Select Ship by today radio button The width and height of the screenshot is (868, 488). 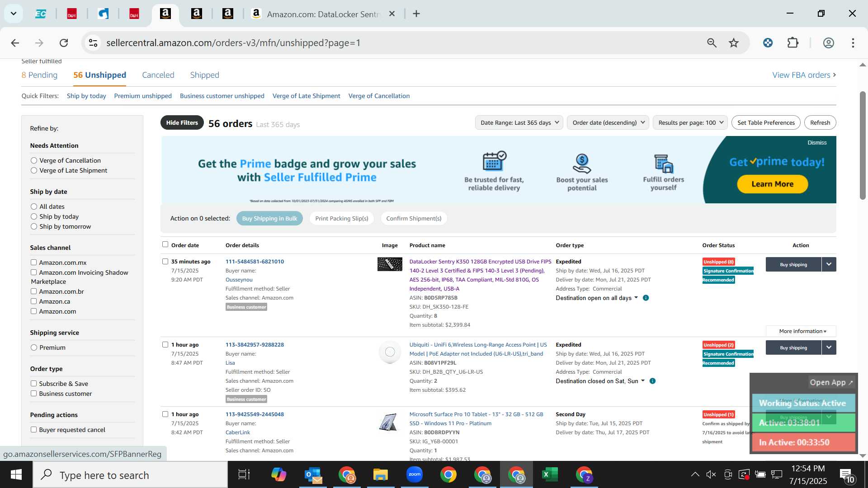click(34, 216)
